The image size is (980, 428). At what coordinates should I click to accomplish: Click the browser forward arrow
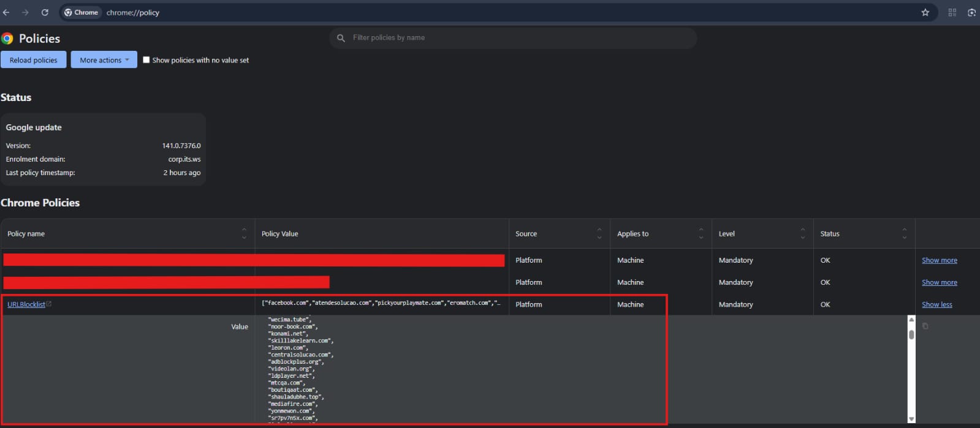[x=25, y=12]
